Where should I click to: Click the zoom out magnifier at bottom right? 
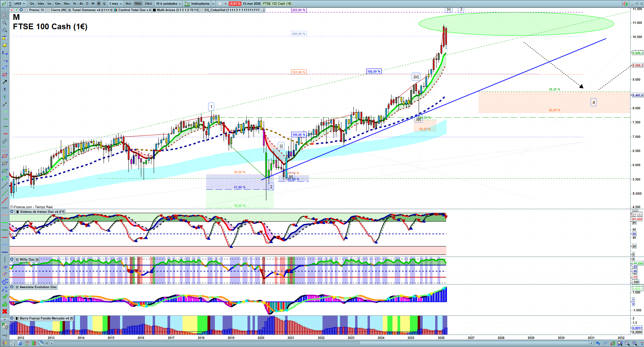[x=627, y=343]
